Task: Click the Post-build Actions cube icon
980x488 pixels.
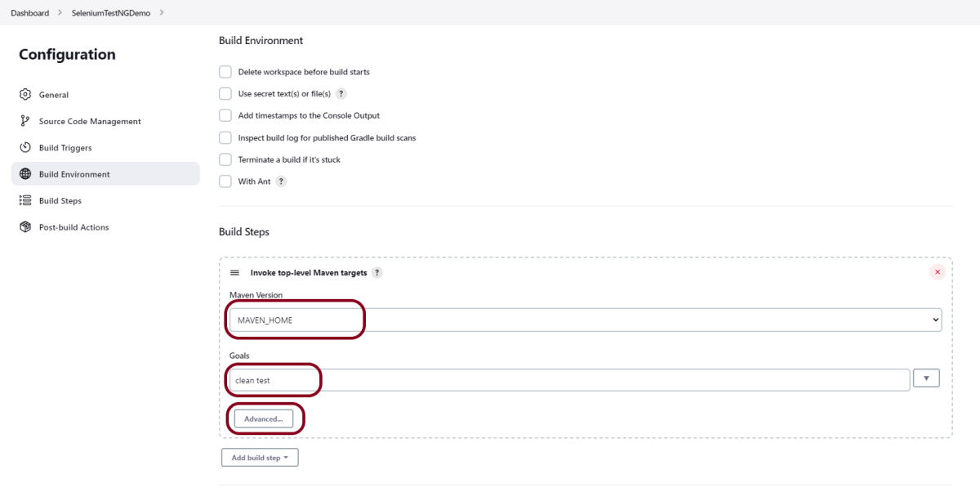Action: (x=25, y=227)
